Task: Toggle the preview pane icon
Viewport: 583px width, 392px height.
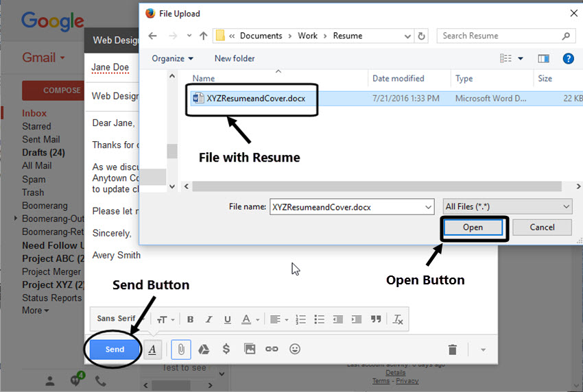Action: pyautogui.click(x=544, y=58)
